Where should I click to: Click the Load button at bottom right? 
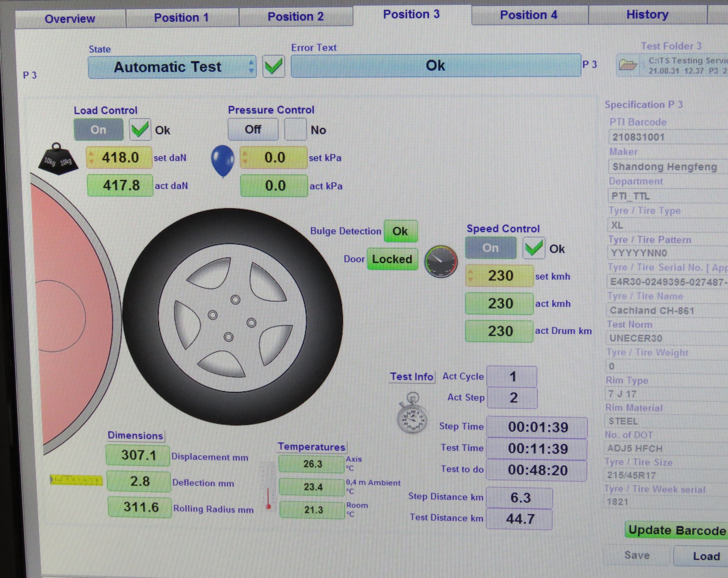point(707,556)
